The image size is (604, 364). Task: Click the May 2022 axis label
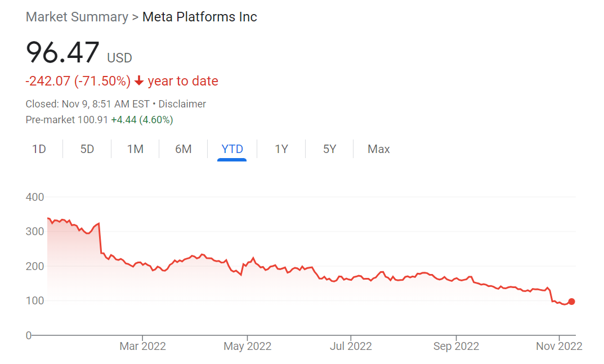click(247, 346)
